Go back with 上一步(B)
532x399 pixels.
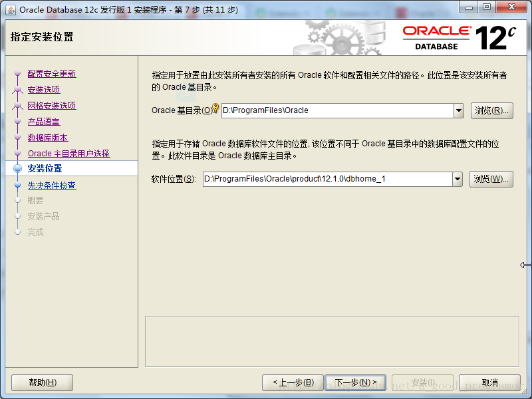click(x=293, y=383)
